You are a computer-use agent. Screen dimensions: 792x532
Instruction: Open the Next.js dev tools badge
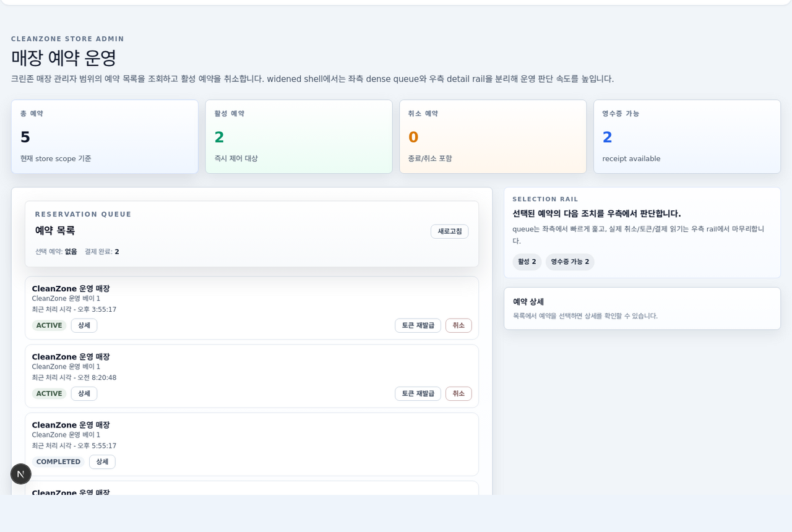(21, 474)
